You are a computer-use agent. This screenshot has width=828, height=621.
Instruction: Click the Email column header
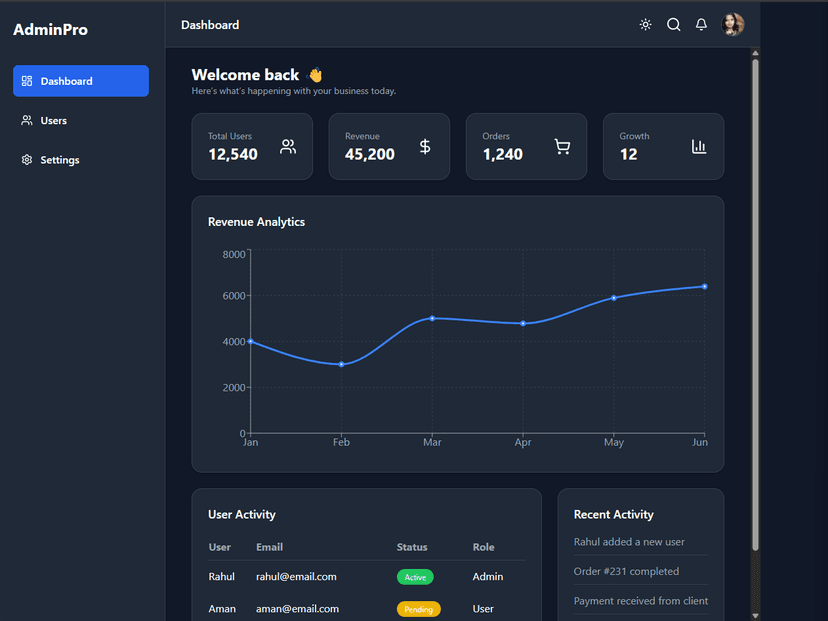pyautogui.click(x=269, y=547)
